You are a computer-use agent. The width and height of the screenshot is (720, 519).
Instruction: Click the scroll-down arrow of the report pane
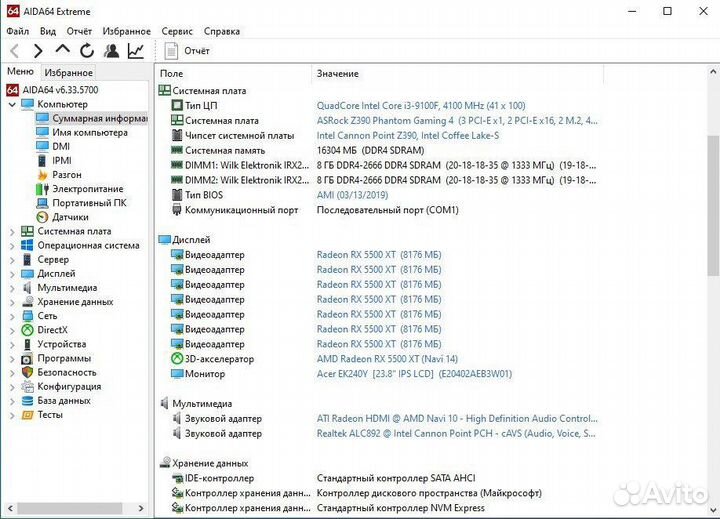click(713, 510)
